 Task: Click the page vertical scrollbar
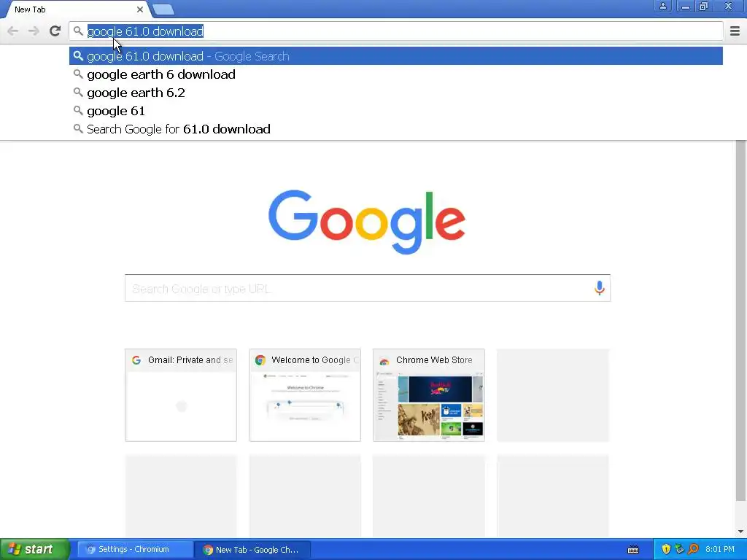[x=740, y=322]
